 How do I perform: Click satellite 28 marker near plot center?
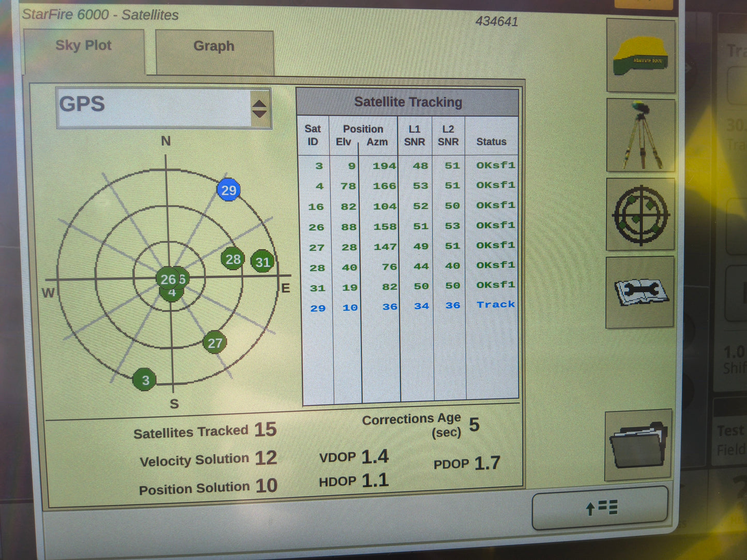click(232, 259)
